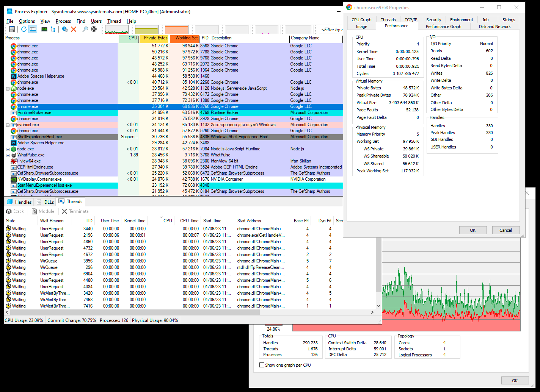Image resolution: width=540 pixels, height=392 pixels.
Task: Click the NVDisplay.Container.exe process icon
Action: click(x=14, y=179)
